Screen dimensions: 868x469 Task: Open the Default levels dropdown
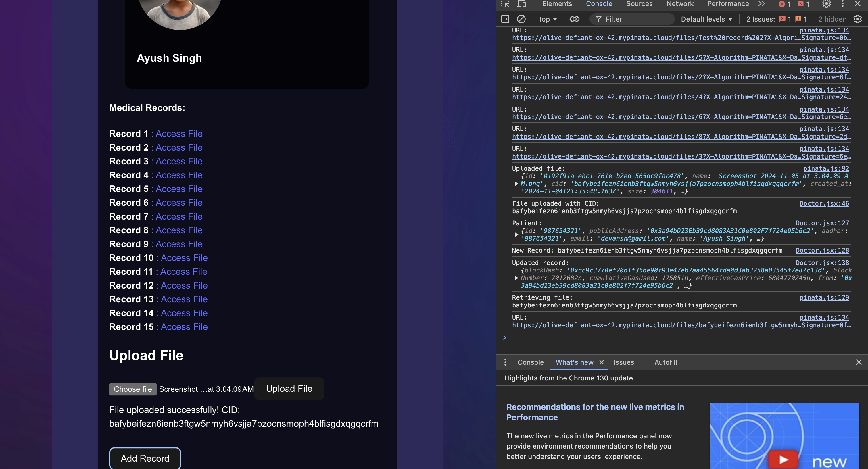click(706, 19)
